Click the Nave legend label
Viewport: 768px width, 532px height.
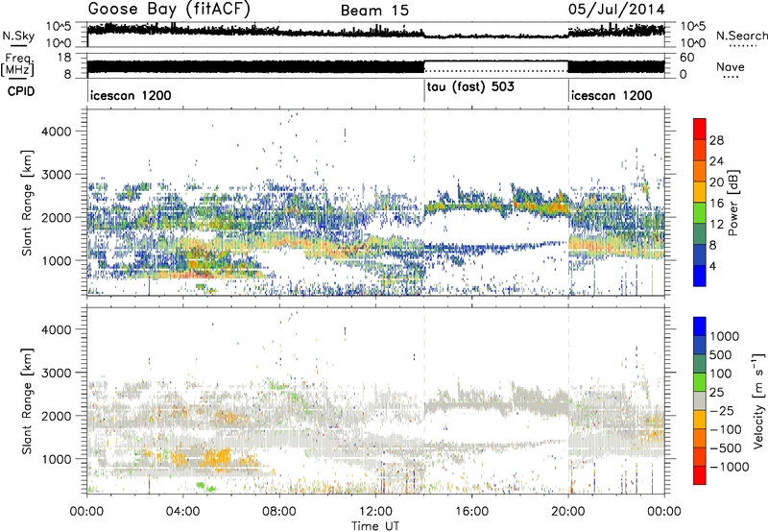tap(731, 66)
